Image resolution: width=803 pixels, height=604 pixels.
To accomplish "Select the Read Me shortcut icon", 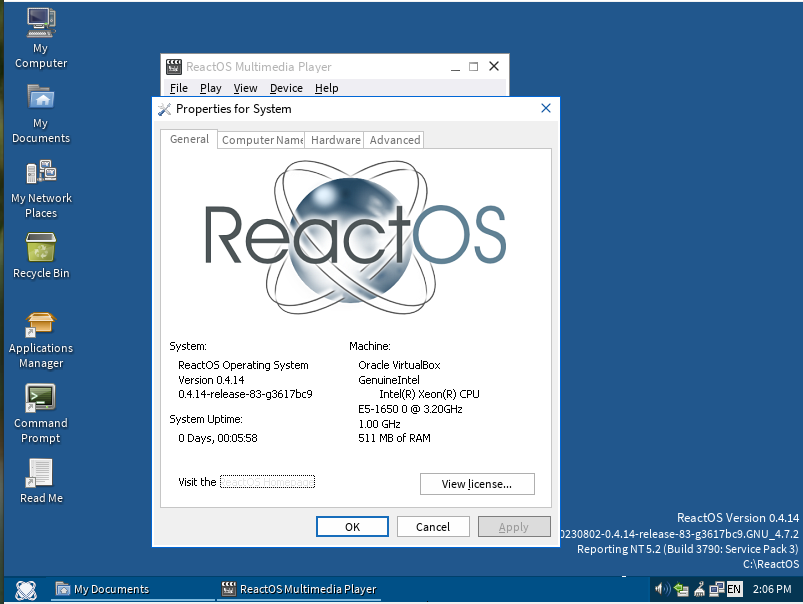I will click(41, 481).
